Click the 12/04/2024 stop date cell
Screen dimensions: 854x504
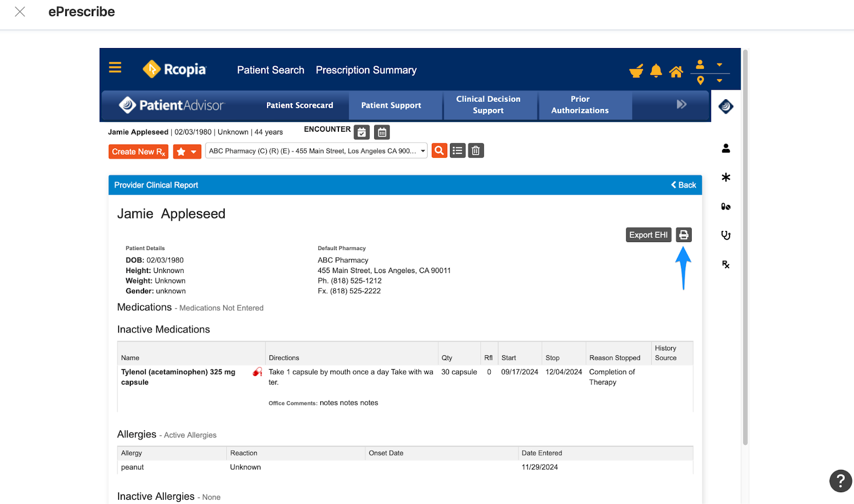pyautogui.click(x=564, y=372)
